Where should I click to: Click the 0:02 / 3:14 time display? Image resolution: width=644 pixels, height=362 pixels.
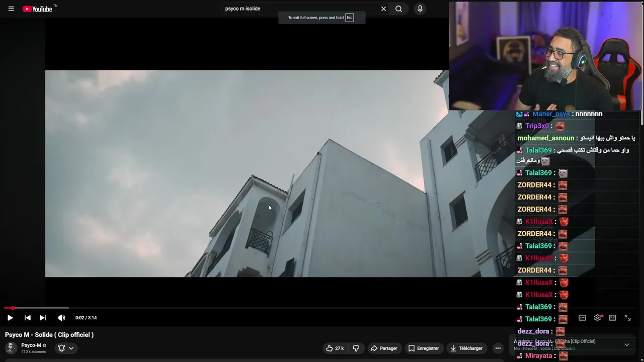[x=86, y=318]
